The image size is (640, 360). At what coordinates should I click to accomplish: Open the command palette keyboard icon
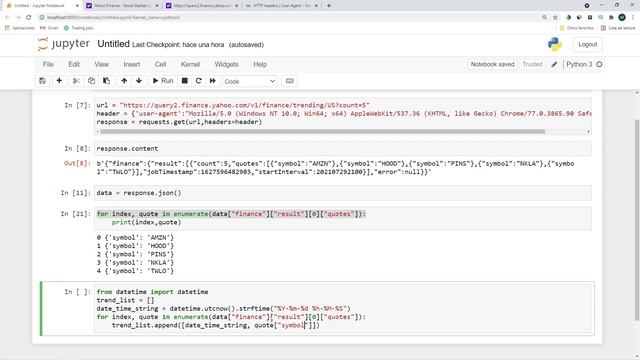[x=289, y=81]
